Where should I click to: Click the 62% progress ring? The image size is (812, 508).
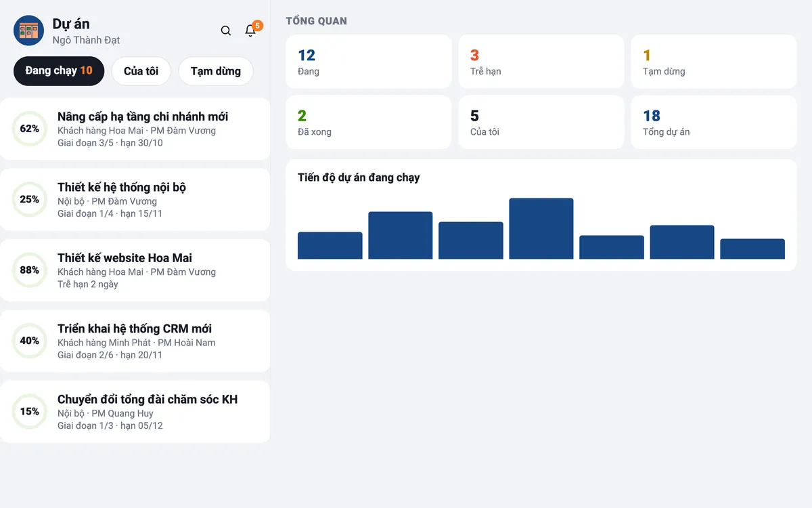point(30,129)
